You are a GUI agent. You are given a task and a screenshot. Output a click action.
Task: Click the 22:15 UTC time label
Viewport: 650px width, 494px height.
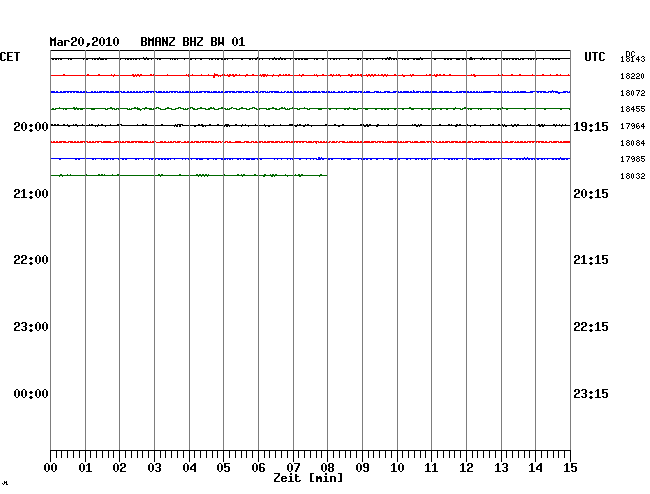tap(591, 327)
